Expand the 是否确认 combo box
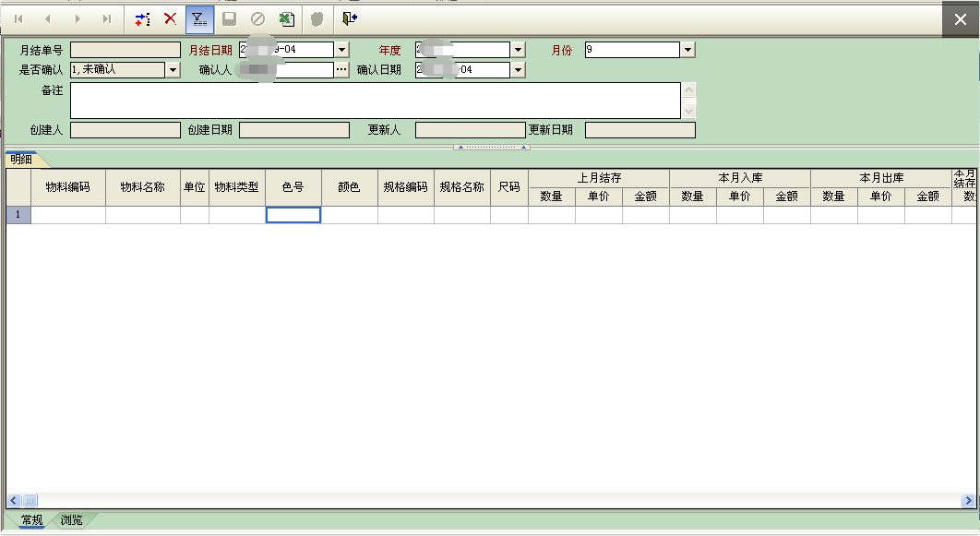Viewport: 980px width, 536px height. [x=173, y=70]
